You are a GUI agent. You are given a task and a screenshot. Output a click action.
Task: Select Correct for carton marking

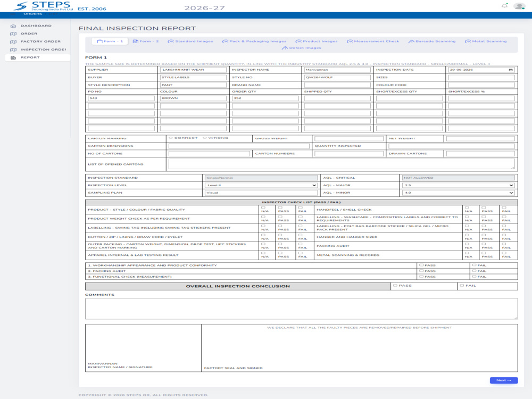click(171, 138)
